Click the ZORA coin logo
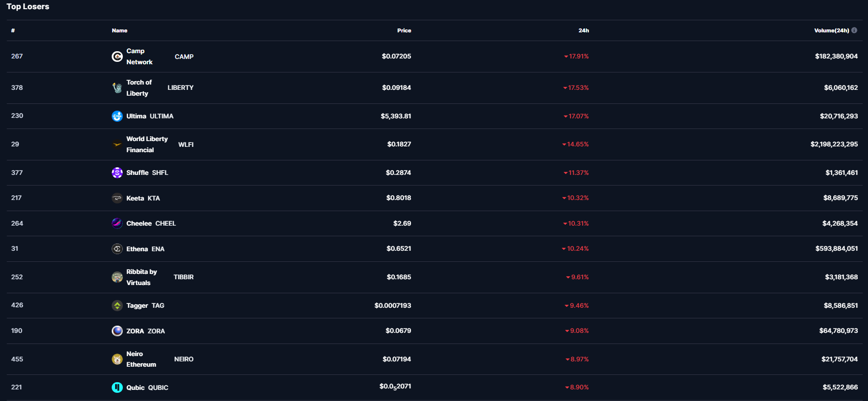The image size is (868, 401). point(117,331)
